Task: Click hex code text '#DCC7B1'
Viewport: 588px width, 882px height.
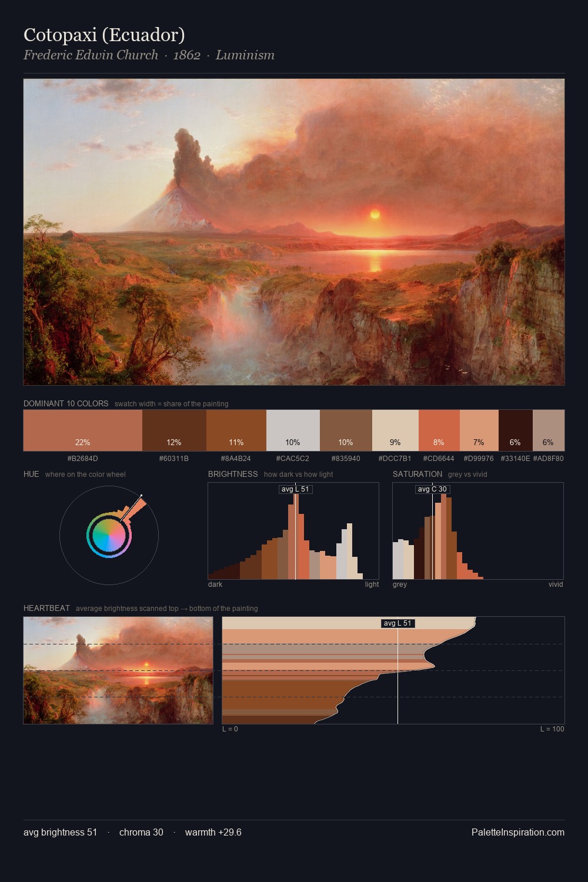Action: pyautogui.click(x=395, y=459)
